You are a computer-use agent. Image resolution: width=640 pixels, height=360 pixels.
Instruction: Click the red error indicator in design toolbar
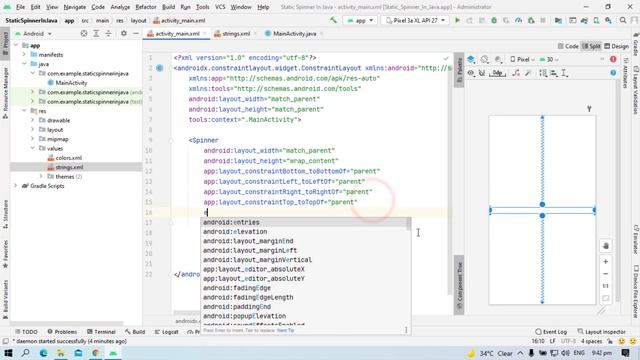pos(613,60)
